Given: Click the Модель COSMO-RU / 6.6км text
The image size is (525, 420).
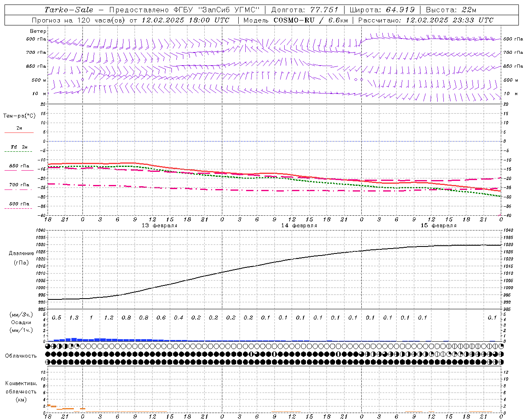Looking at the screenshot, I should pos(295,20).
